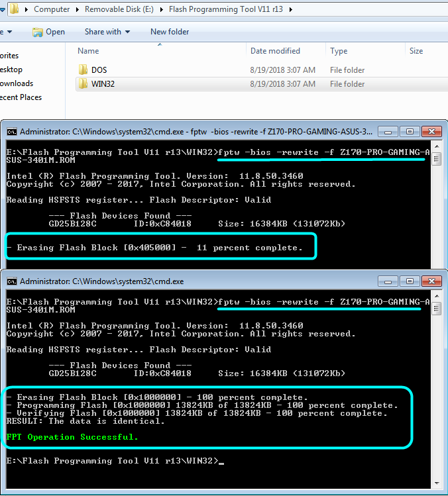The height and width of the screenshot is (496, 448).
Task: Click the New folder button
Action: pyautogui.click(x=170, y=32)
